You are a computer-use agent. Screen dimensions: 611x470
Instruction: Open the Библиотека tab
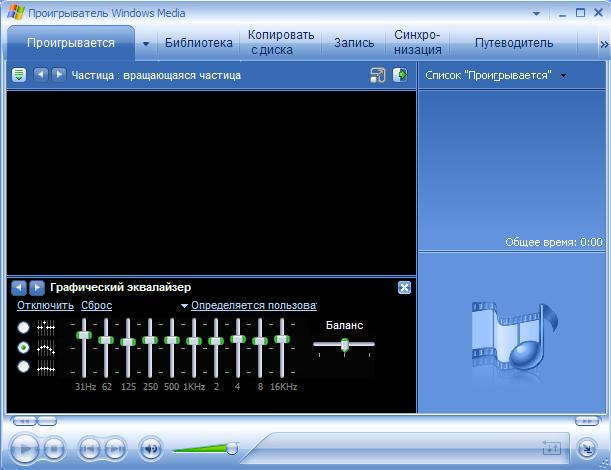(x=199, y=43)
